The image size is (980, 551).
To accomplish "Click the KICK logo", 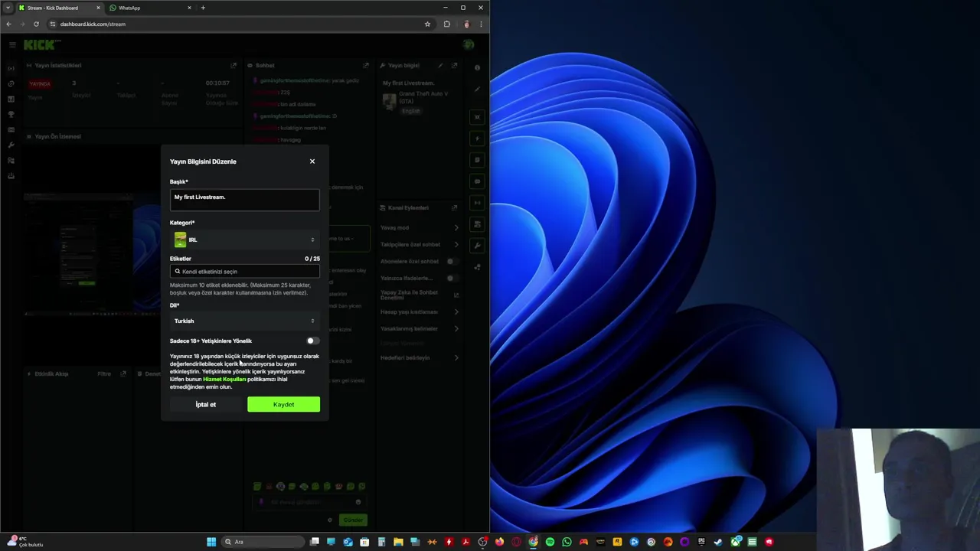I will point(40,45).
